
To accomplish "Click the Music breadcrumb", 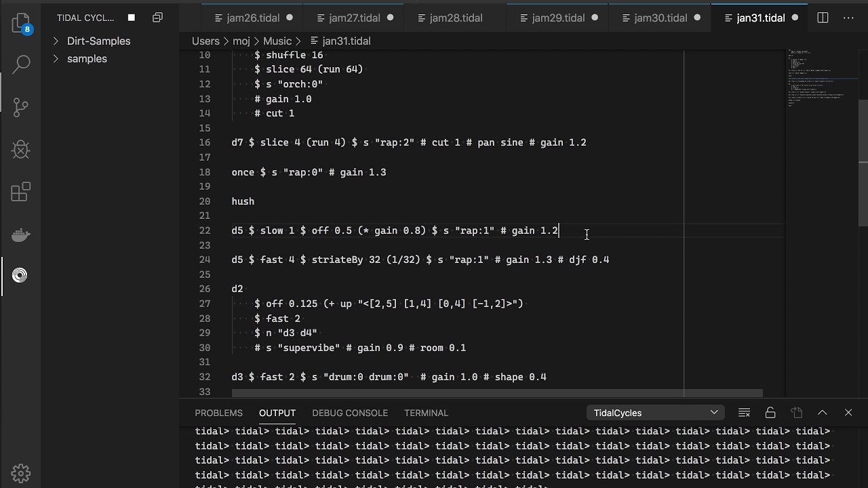I will (277, 41).
